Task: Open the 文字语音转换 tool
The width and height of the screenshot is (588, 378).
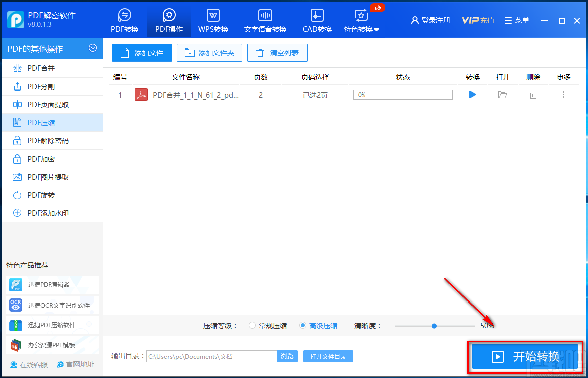Action: point(265,20)
